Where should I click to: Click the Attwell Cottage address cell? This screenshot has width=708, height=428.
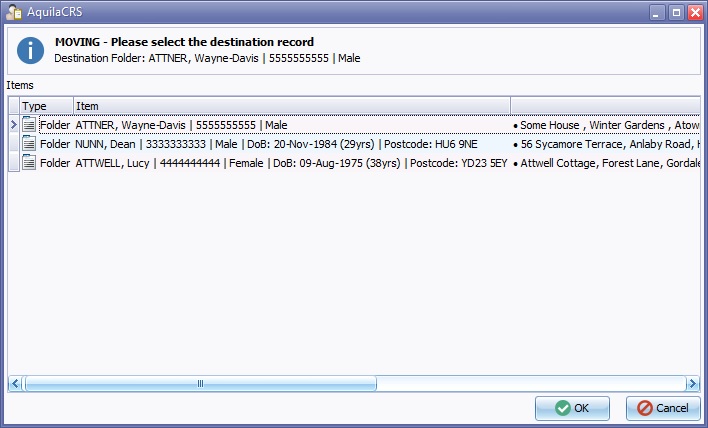coord(604,163)
